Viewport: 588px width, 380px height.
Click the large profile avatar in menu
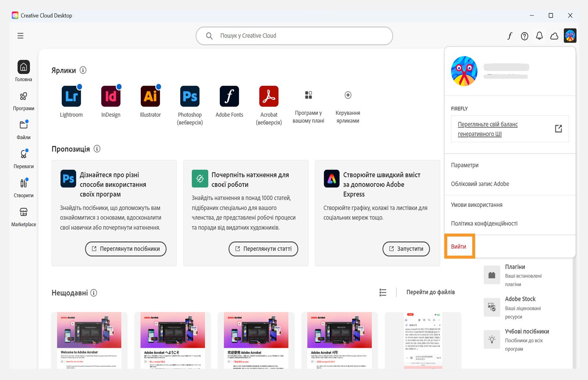tap(464, 71)
